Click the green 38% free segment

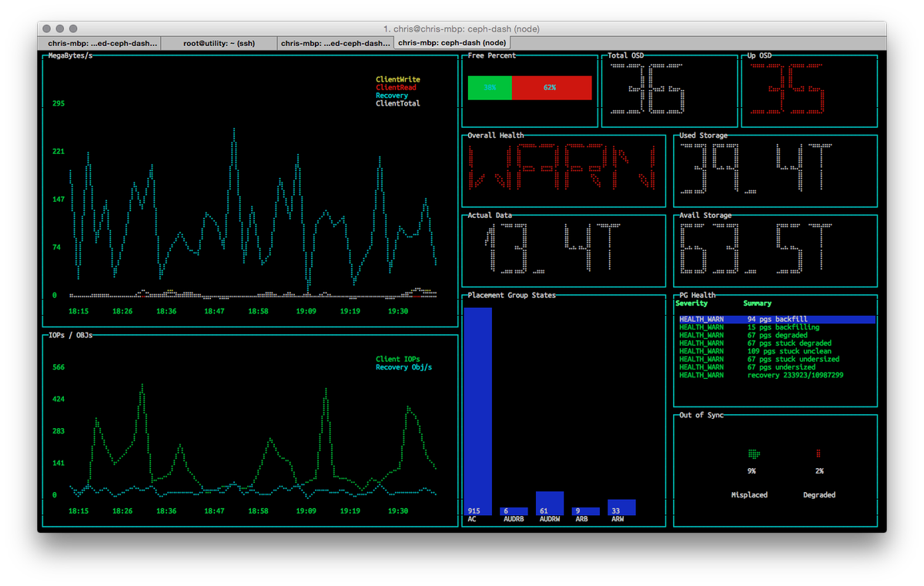point(490,88)
